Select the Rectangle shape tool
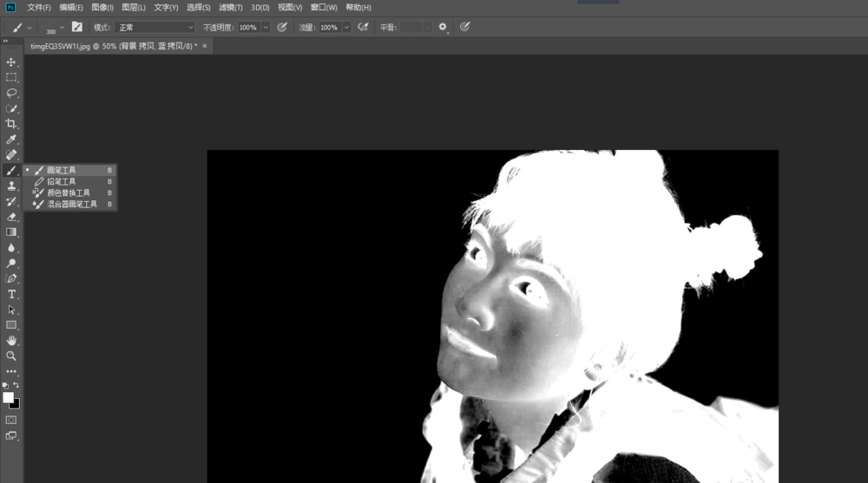The image size is (868, 483). tap(11, 325)
